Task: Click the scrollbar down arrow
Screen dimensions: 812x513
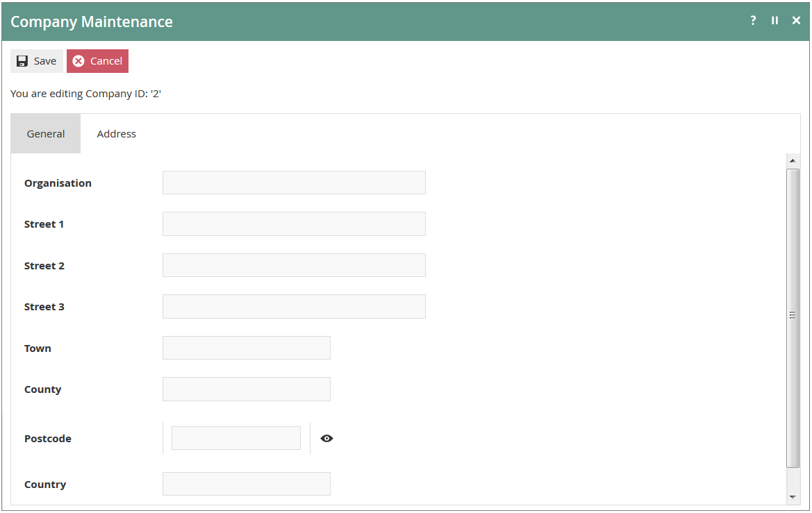Action: (793, 498)
